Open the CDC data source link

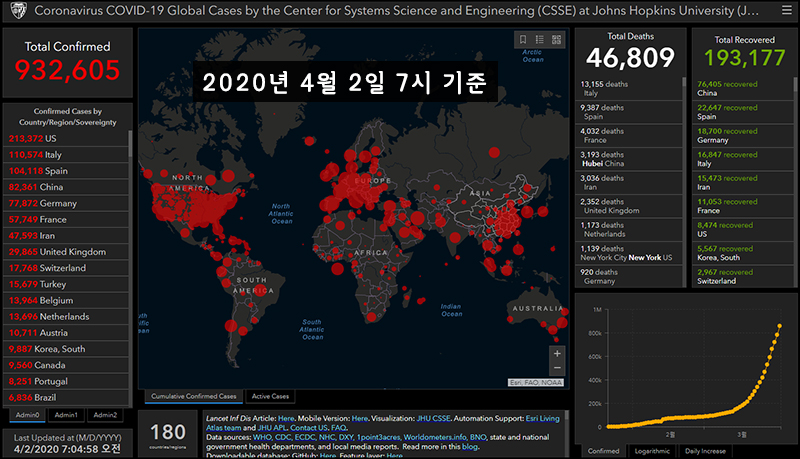coord(283,437)
